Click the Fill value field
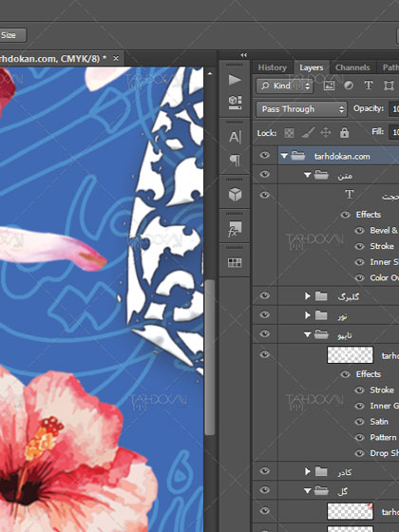The width and height of the screenshot is (399, 532). [395, 132]
